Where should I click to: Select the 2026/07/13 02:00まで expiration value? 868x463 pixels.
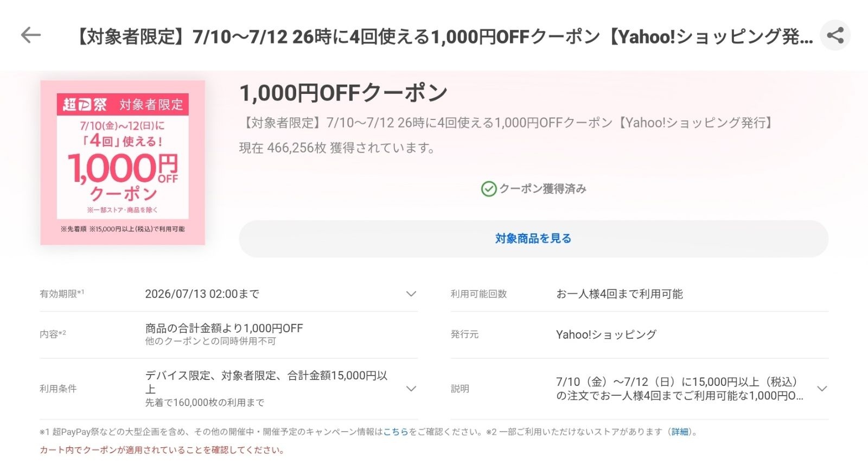(x=202, y=294)
